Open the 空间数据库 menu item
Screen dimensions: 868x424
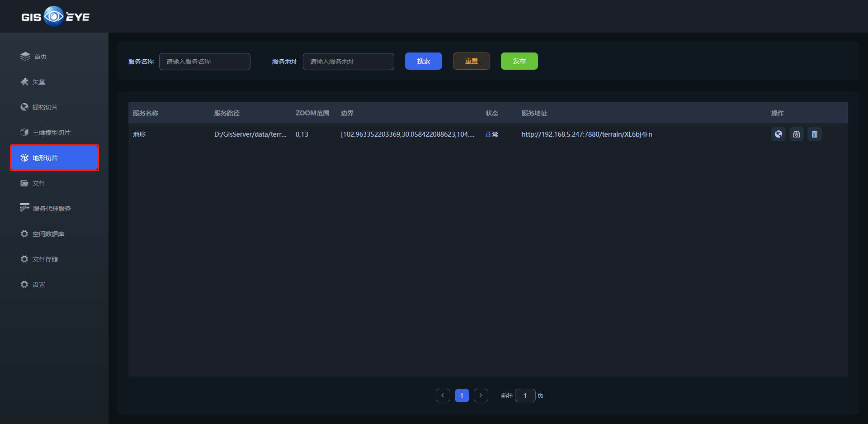tap(54, 233)
